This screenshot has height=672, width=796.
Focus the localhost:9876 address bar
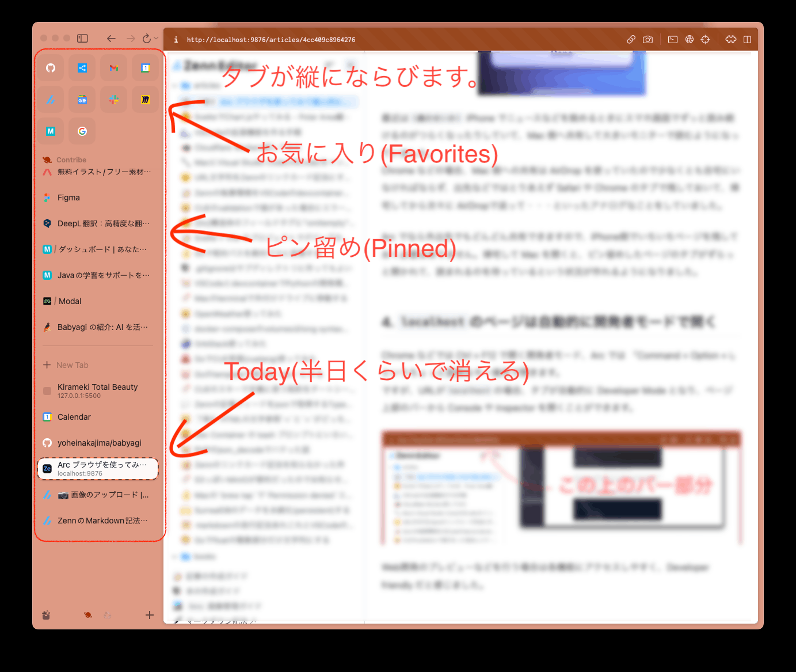click(x=271, y=40)
